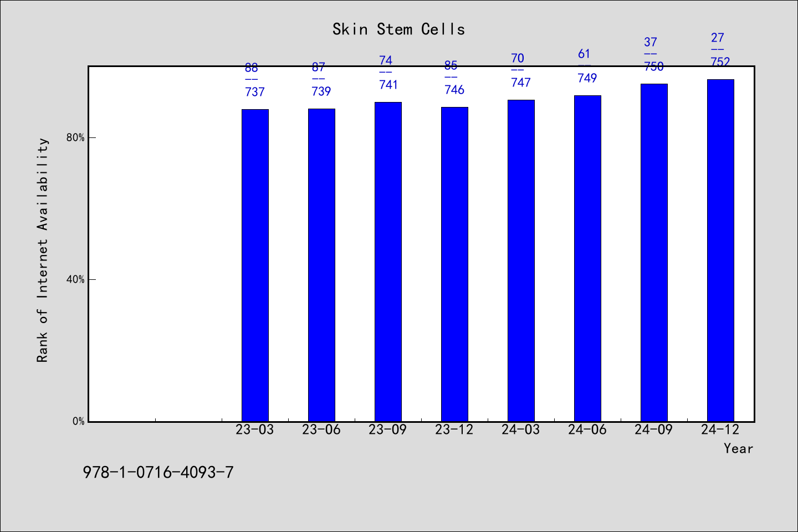
Task: Click the rank number 37
Action: [651, 42]
